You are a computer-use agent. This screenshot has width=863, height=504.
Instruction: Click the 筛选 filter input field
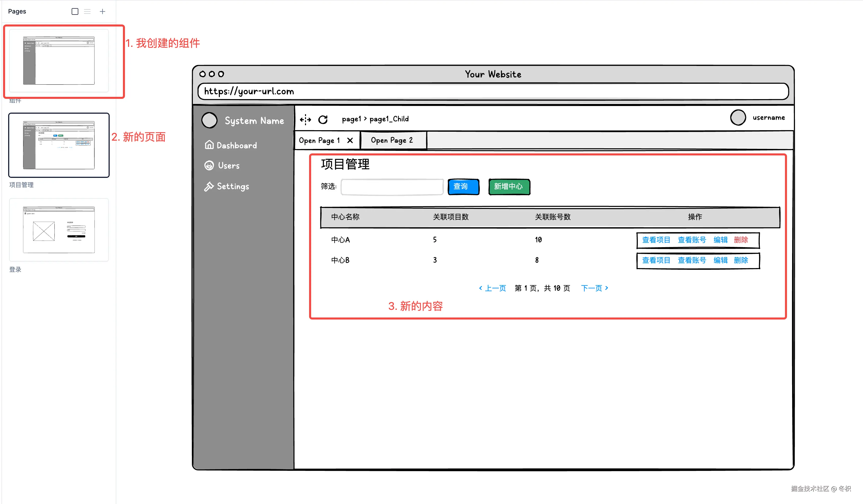(392, 187)
